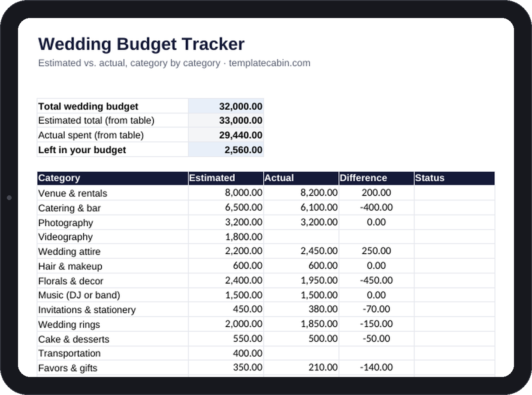
Task: Click the 29,440.00 actual spent value
Action: point(226,135)
